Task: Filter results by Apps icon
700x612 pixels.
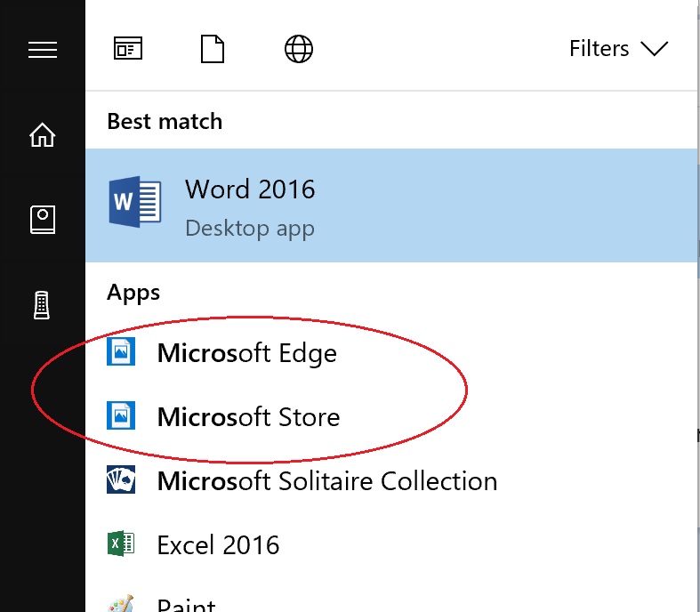Action: point(128,48)
